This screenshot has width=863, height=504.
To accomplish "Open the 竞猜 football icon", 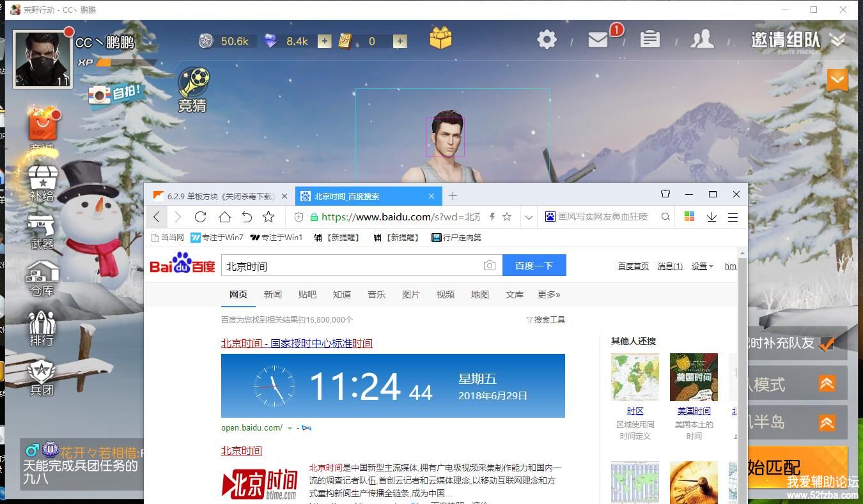I will 192,90.
